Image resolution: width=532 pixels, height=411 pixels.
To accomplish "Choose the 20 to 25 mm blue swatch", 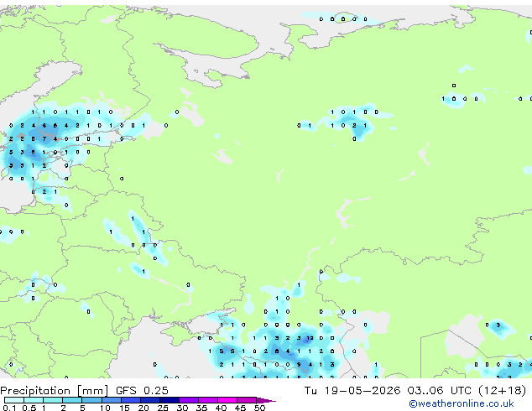I will tap(150, 400).
